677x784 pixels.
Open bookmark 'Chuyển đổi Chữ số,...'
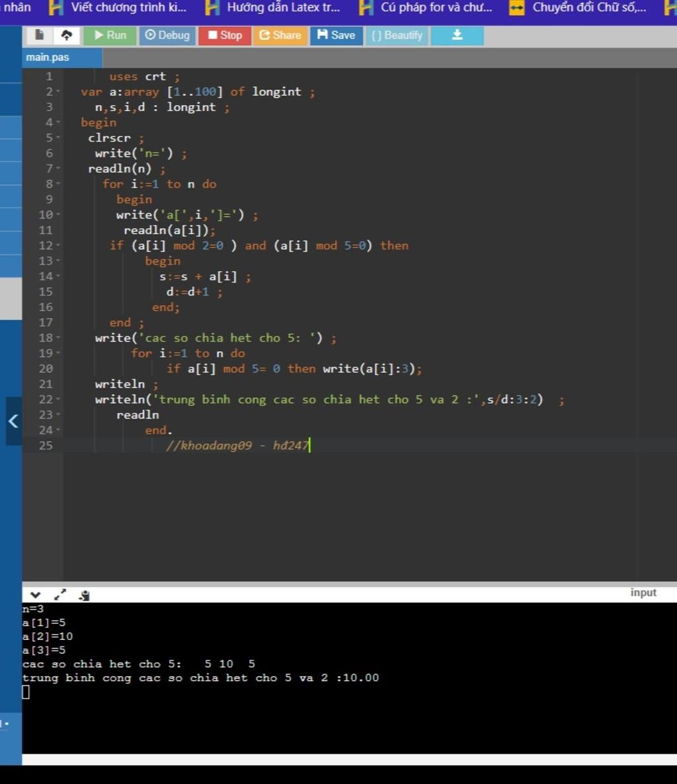pos(578,7)
